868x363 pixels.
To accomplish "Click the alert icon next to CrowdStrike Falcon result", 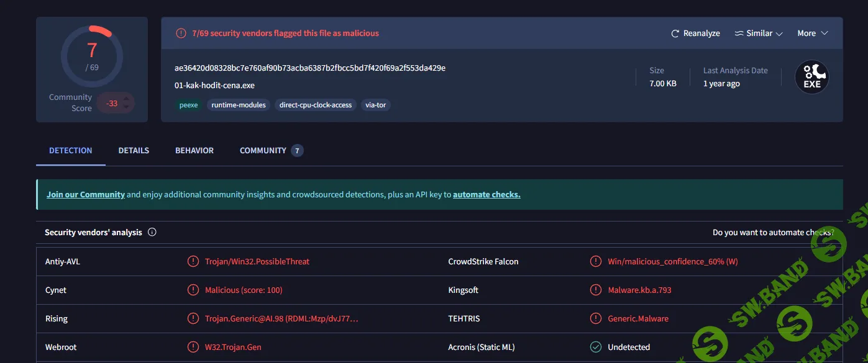I will 596,262.
